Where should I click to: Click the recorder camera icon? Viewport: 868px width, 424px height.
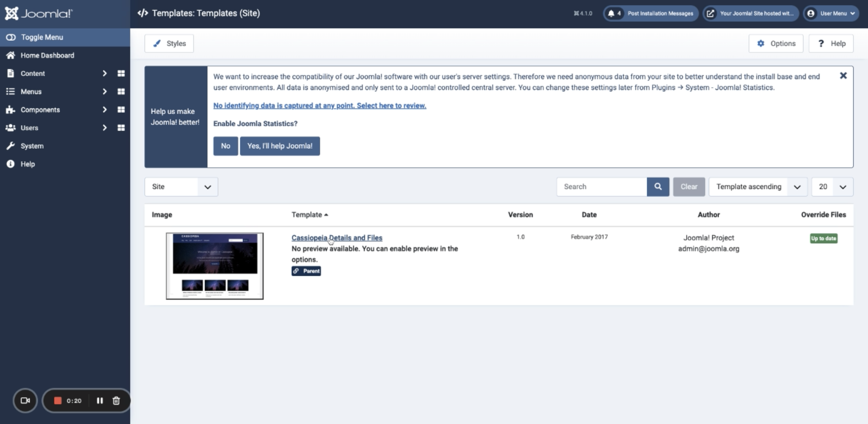coord(25,400)
